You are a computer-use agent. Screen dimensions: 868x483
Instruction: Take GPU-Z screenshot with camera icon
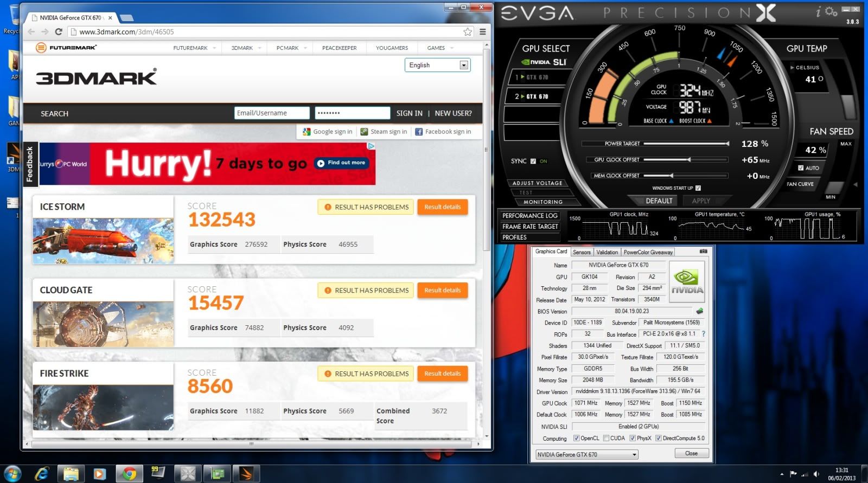704,252
